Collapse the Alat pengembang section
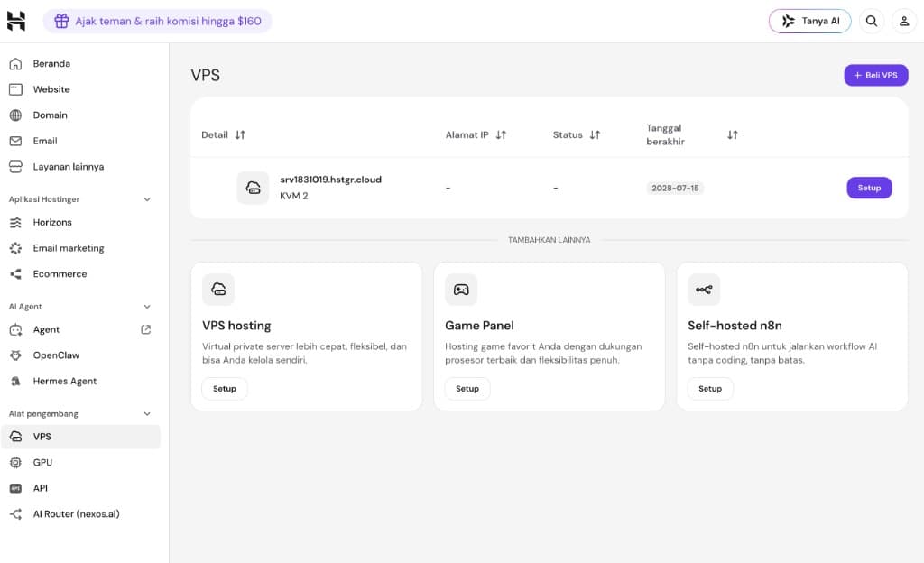Viewport: 924px width, 563px height. (147, 414)
